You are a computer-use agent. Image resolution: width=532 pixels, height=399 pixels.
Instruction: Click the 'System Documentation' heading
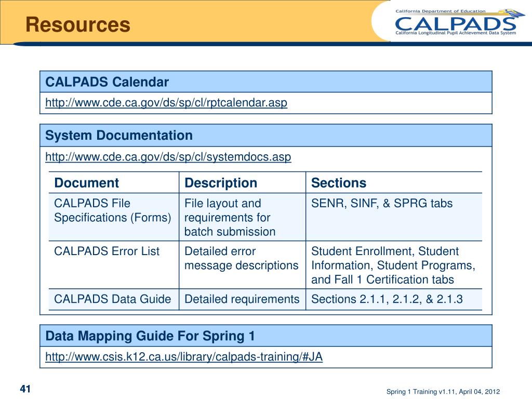tap(119, 136)
